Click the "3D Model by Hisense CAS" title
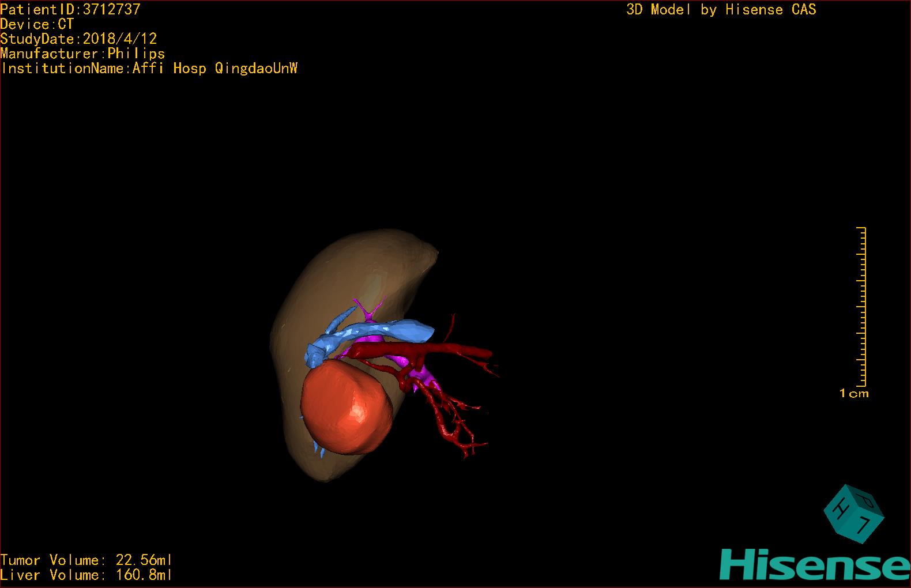Screen dimensions: 911x588 721,9
